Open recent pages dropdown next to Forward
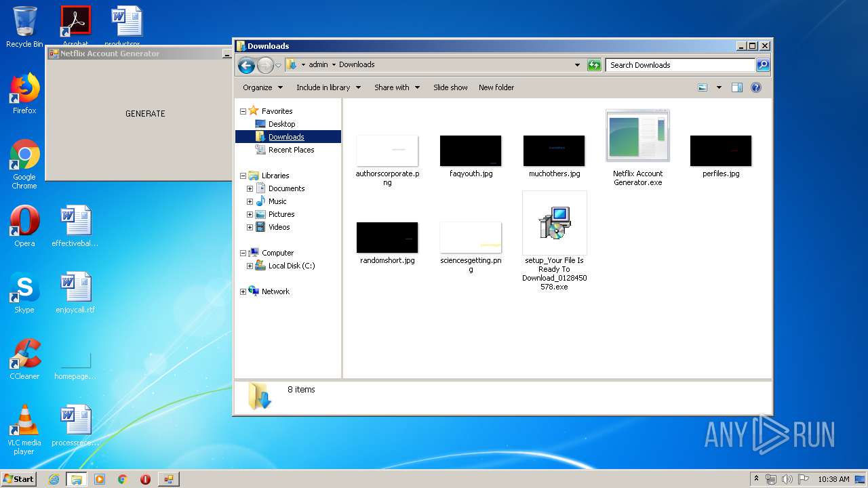Image resolution: width=868 pixels, height=488 pixels. click(x=278, y=66)
